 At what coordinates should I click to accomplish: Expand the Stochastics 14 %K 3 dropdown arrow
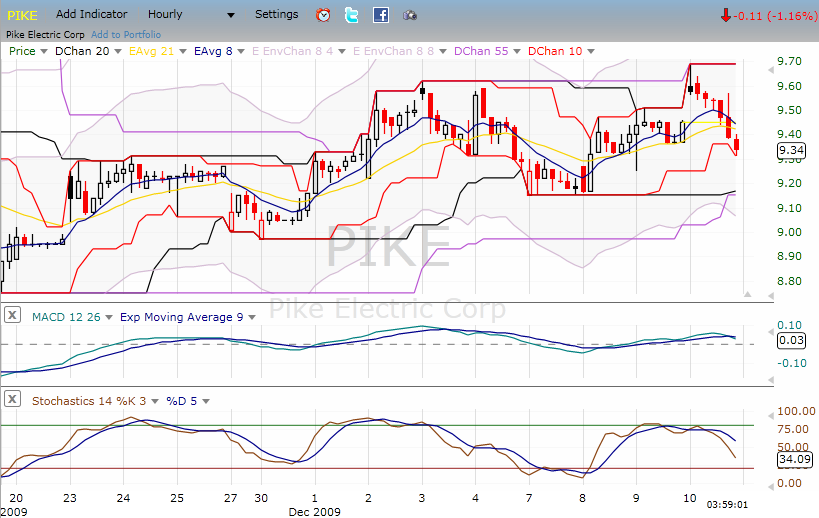point(155,402)
